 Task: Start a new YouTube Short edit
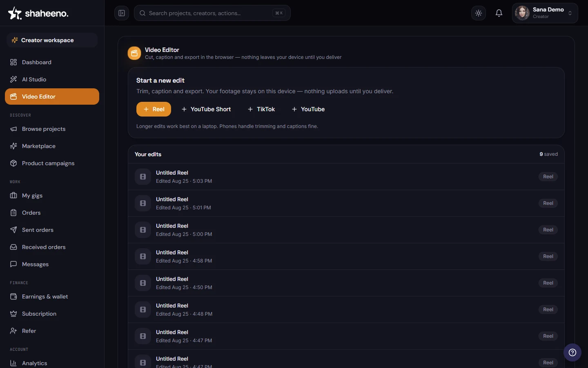(206, 109)
